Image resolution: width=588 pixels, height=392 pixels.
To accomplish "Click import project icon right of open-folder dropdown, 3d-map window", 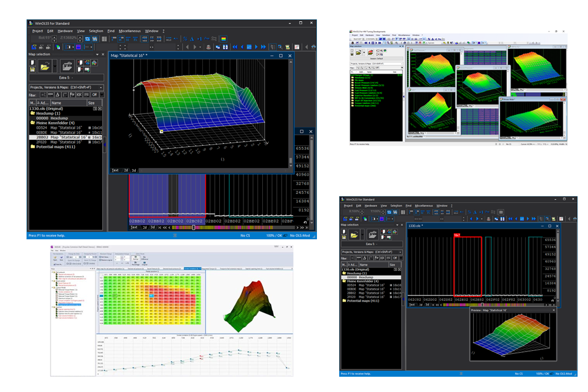I will click(68, 66).
